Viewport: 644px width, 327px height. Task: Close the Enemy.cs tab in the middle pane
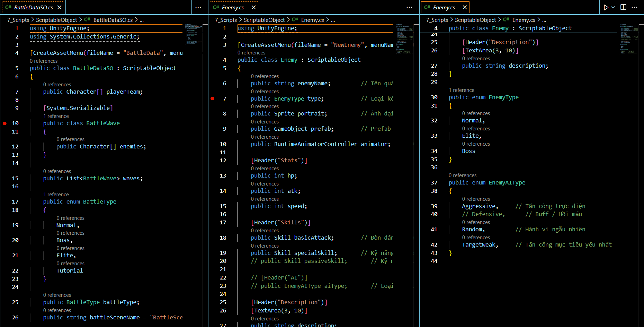tap(253, 7)
